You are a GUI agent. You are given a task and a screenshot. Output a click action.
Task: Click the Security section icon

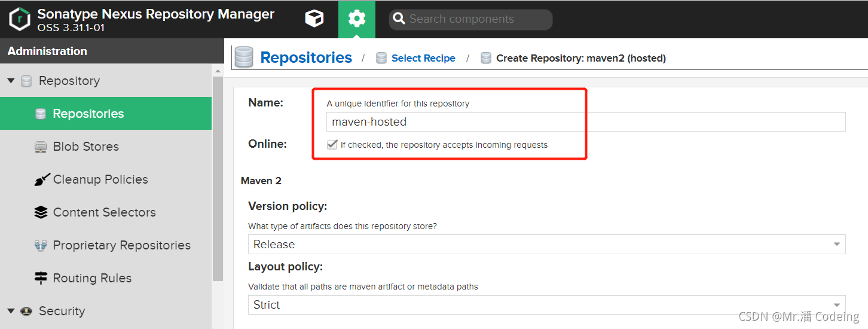coord(26,311)
